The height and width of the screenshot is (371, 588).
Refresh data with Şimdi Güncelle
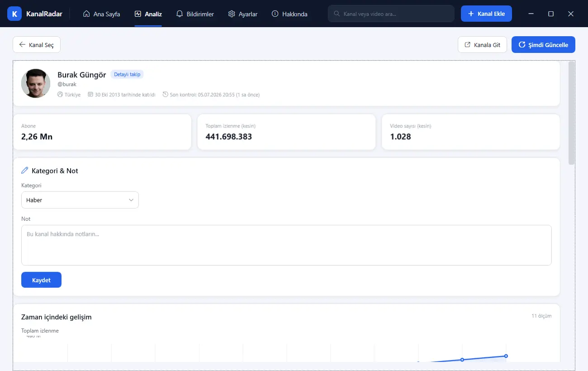543,45
